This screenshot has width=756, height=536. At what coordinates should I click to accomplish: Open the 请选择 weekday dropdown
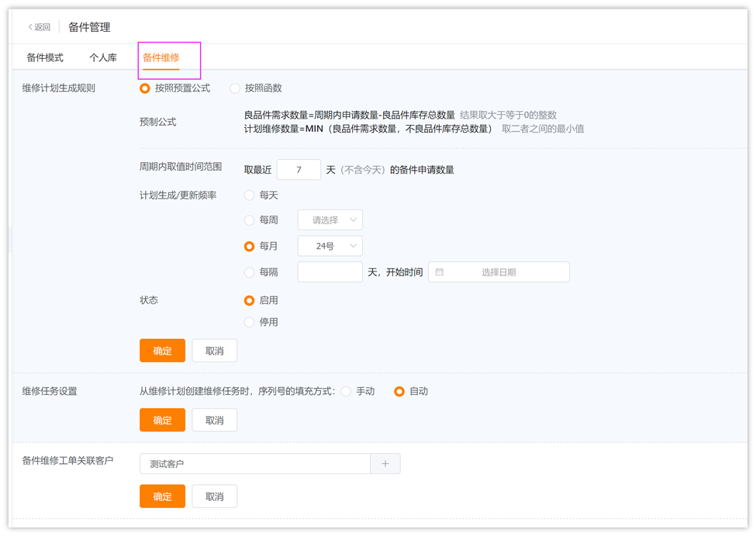330,220
